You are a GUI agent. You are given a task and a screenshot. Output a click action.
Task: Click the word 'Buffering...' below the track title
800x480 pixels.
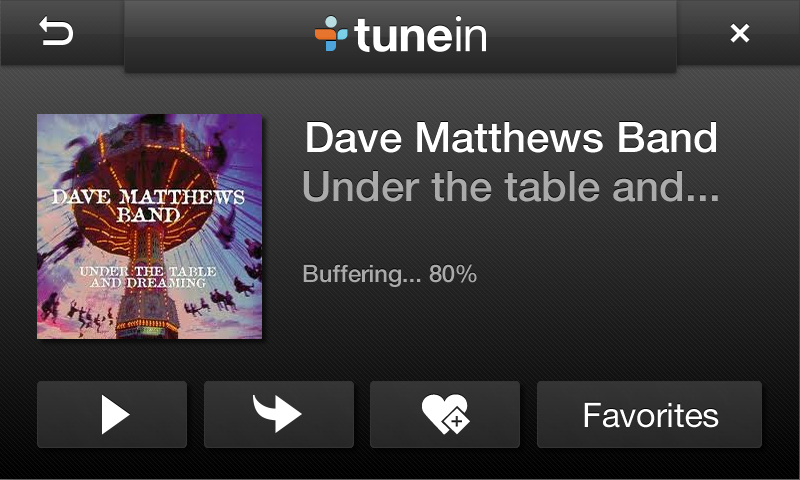[x=362, y=274]
